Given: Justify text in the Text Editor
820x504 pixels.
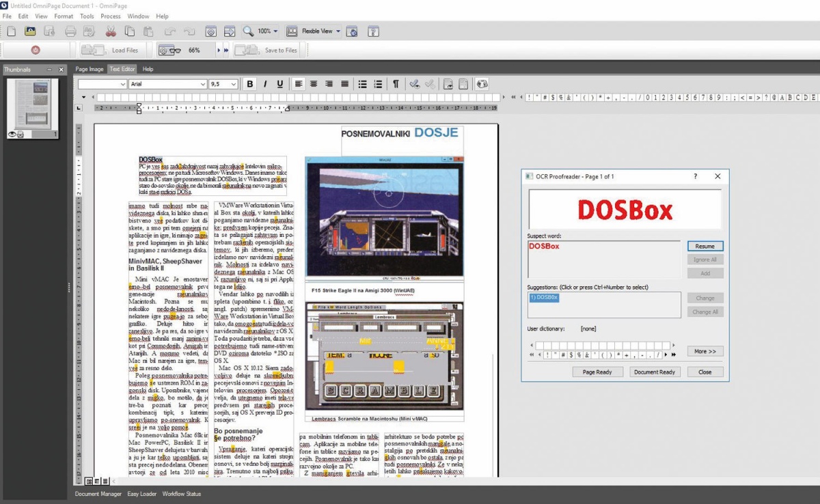Looking at the screenshot, I should tap(344, 84).
